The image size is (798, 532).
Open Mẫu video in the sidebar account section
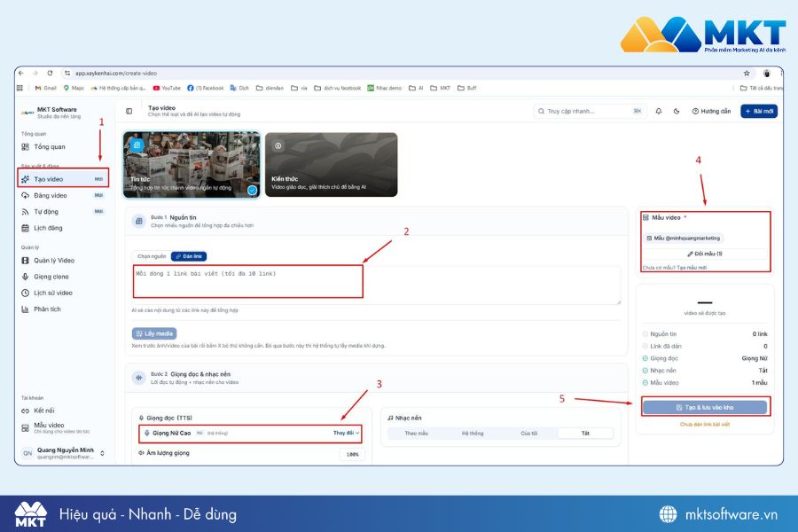click(x=63, y=427)
